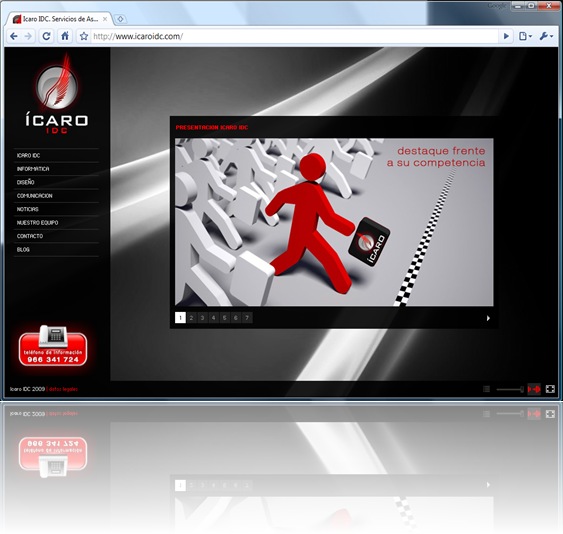
Task: Jump to slide 5 in the presentation
Action: (225, 317)
